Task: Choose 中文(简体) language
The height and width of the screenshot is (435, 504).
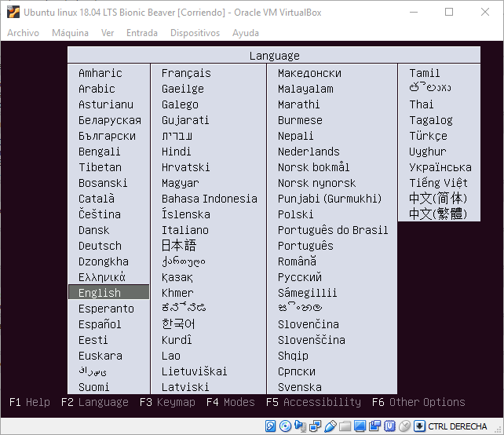Action: [x=438, y=199]
